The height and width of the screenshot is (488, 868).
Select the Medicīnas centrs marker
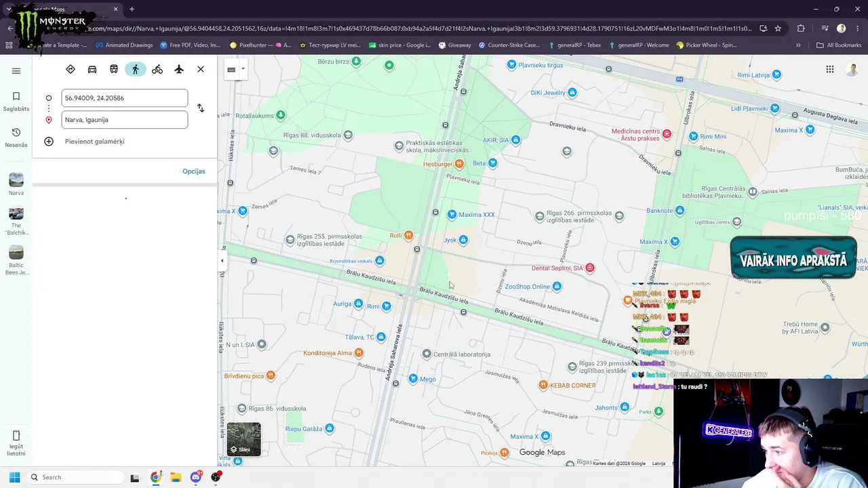pyautogui.click(x=667, y=134)
